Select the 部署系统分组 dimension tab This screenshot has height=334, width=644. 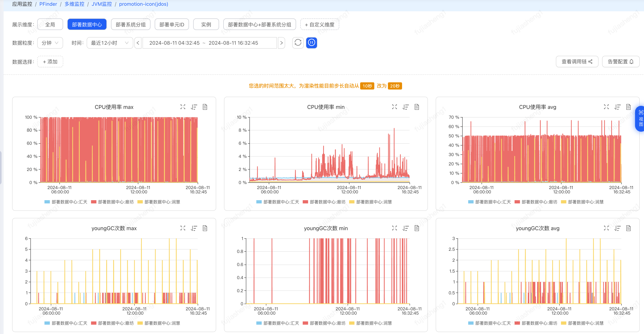point(131,25)
